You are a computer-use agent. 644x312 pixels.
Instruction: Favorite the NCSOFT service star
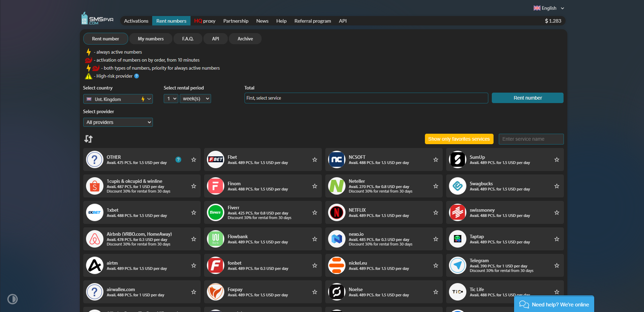click(436, 159)
